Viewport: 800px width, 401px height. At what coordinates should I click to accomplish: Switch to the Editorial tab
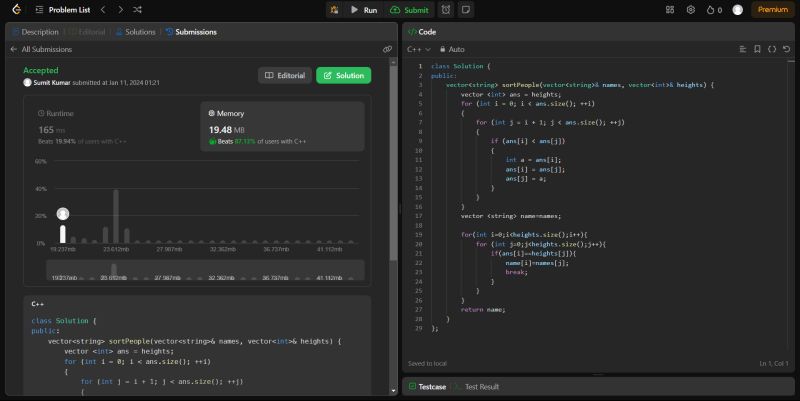pyautogui.click(x=87, y=32)
